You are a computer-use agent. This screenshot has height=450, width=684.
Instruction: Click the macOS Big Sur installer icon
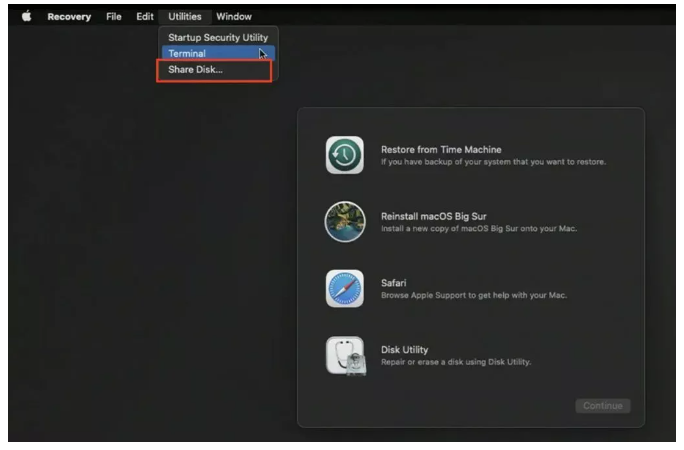click(345, 221)
